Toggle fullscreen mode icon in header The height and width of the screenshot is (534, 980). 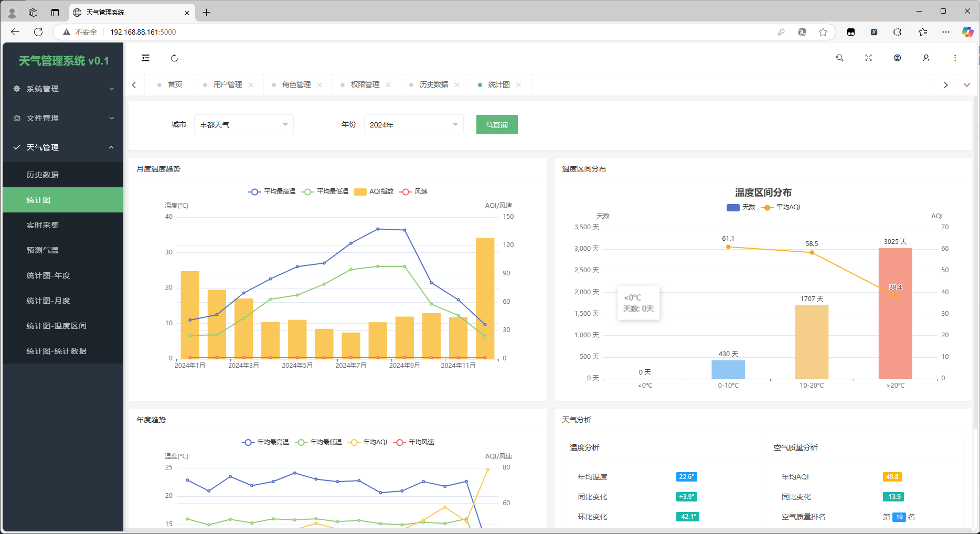[868, 58]
